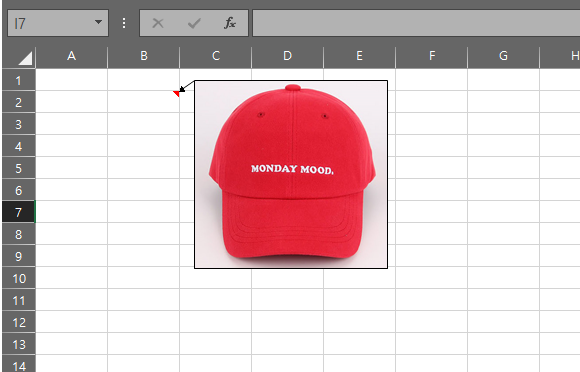The width and height of the screenshot is (580, 372).
Task: Select column E header
Action: 360,56
